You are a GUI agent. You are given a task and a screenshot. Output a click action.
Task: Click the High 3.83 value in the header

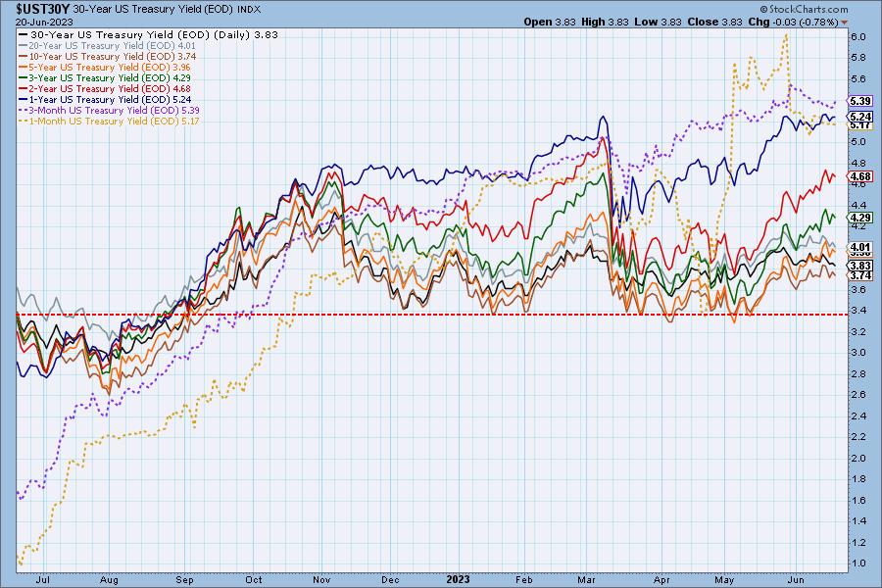[x=605, y=22]
